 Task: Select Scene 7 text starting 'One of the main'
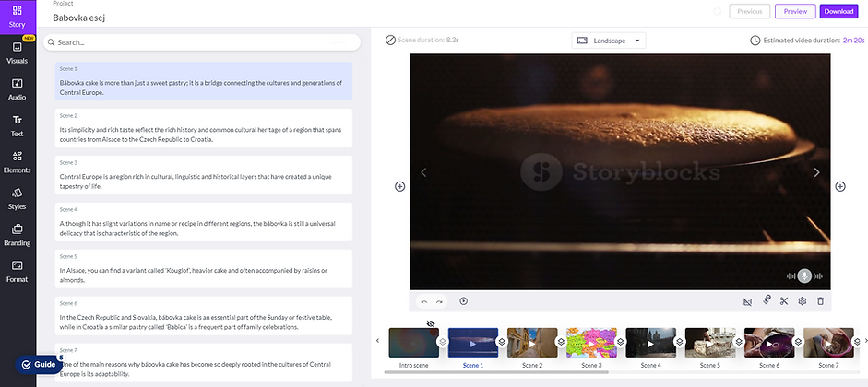coord(204,363)
